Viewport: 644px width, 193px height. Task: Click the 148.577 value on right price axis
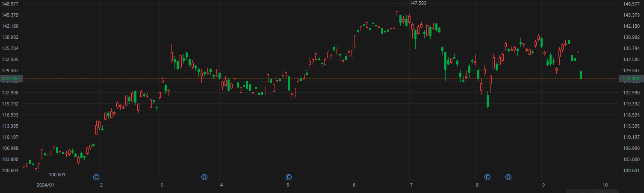(x=632, y=4)
